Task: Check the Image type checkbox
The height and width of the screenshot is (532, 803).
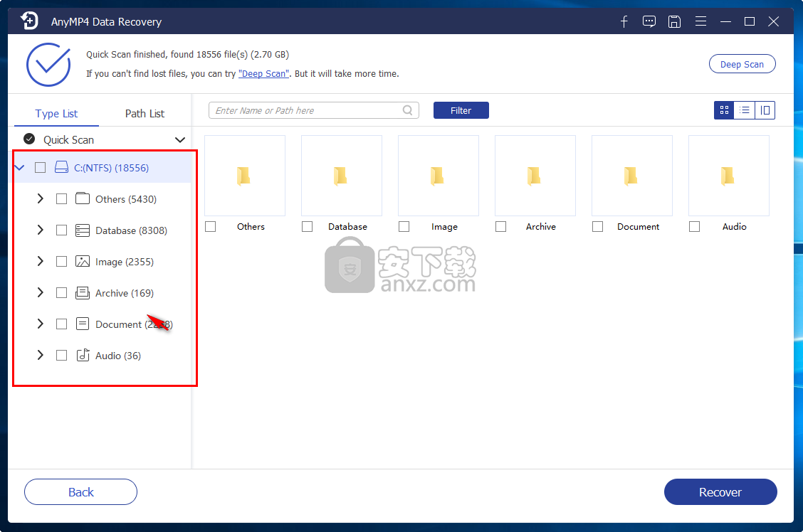Action: point(61,261)
